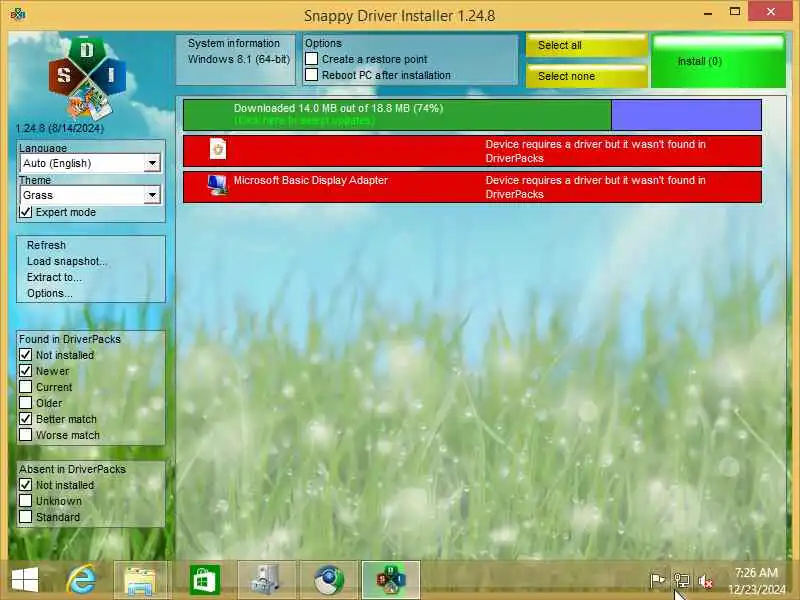Open the System information panel
The image size is (800, 600).
tap(236, 59)
